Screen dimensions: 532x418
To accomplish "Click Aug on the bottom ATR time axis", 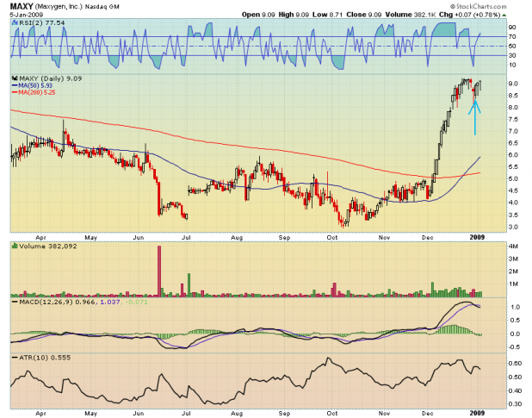I will pos(237,413).
